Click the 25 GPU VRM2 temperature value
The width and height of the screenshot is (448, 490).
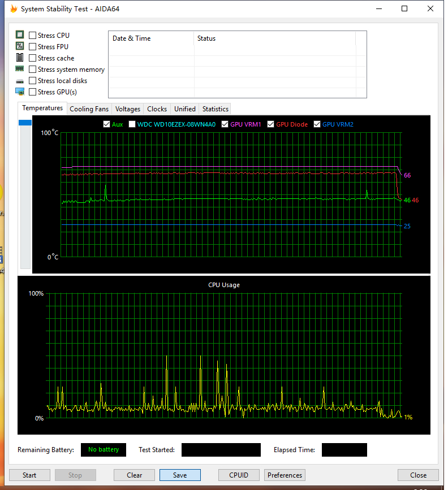pyautogui.click(x=407, y=226)
